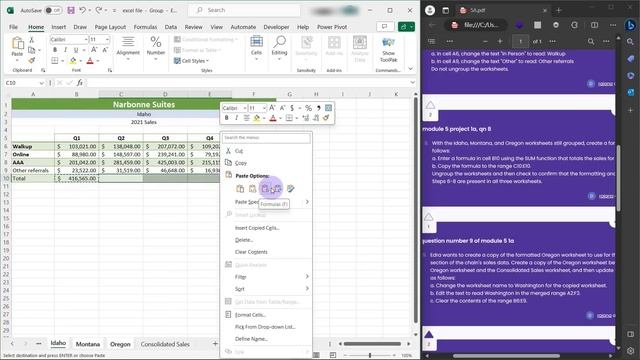The height and width of the screenshot is (360, 640).
Task: Open ribbon font name Calibri dropdown
Action: tap(86, 40)
